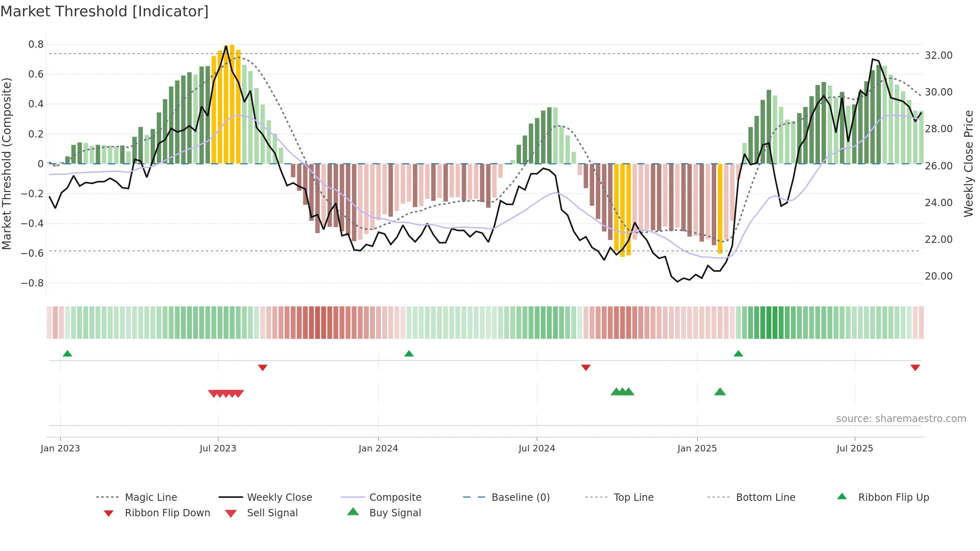Toggle the Buy Signal legend entry

tap(384, 513)
